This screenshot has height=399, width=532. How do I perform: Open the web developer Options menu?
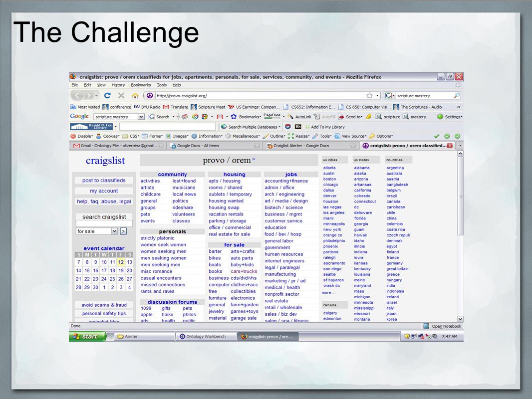point(381,136)
